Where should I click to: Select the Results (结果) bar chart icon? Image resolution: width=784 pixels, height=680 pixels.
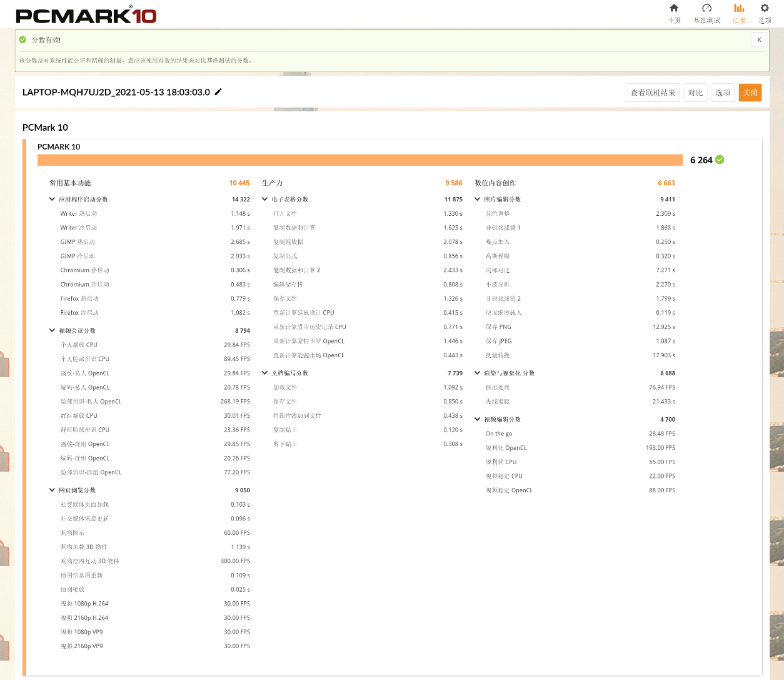tap(739, 8)
